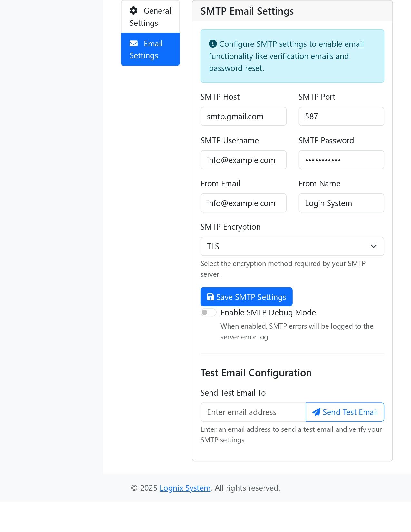
Task: Focus the From Name field
Action: tap(341, 203)
